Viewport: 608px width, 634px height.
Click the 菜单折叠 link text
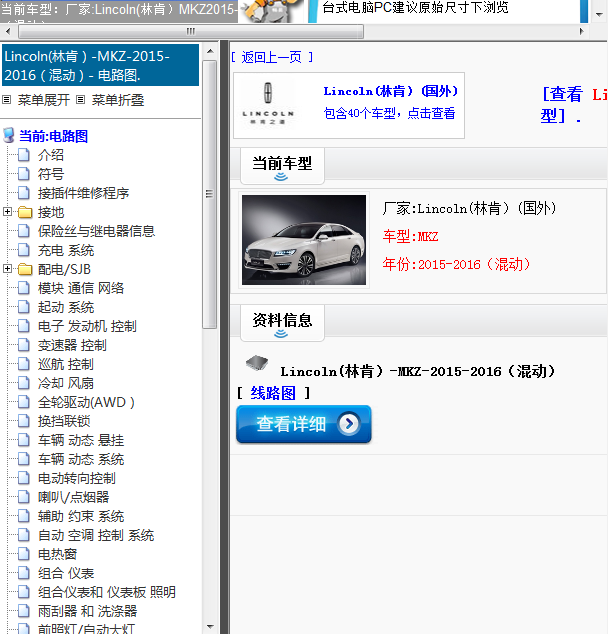(x=118, y=100)
